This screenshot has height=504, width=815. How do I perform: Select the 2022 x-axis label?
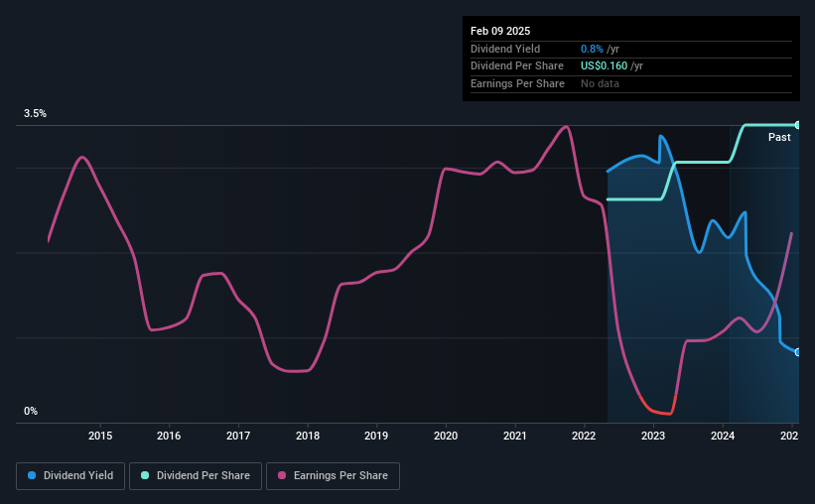click(x=584, y=436)
